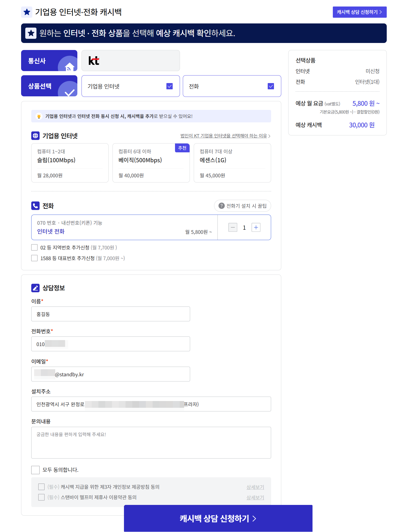Screen dimensions: 406x532
Task: Open 상세보기 for 제휴사 이용약관
Action: [x=255, y=497]
